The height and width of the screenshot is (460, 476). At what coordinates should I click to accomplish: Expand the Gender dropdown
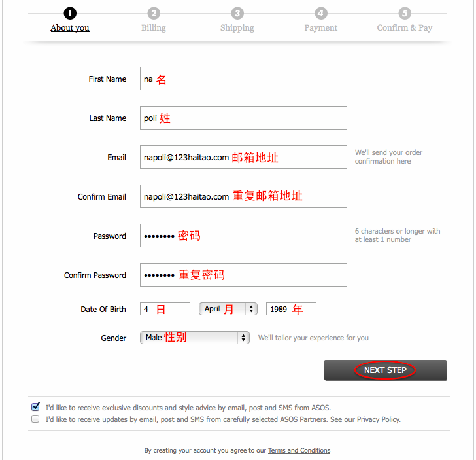point(195,338)
